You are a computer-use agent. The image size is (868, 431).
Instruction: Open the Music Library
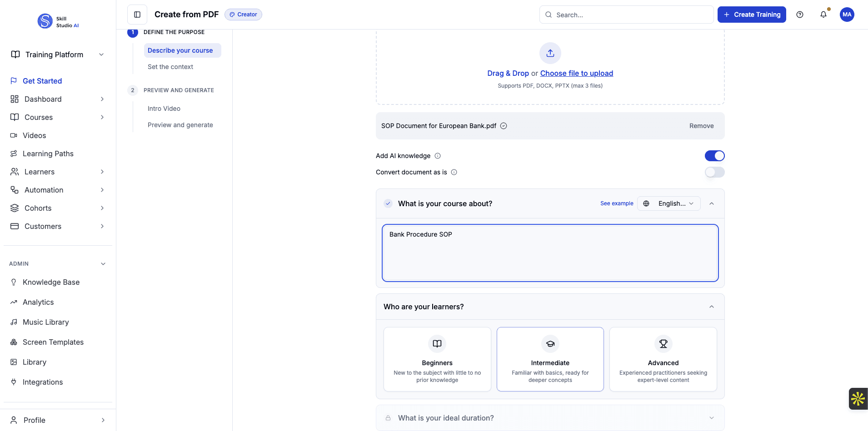click(x=45, y=322)
